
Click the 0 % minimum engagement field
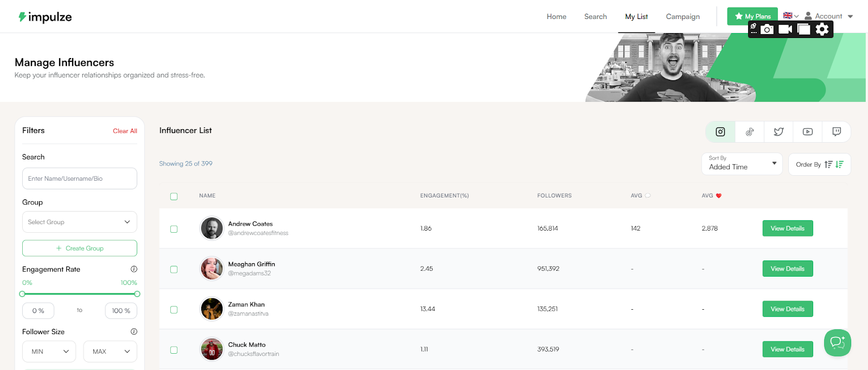pyautogui.click(x=38, y=311)
